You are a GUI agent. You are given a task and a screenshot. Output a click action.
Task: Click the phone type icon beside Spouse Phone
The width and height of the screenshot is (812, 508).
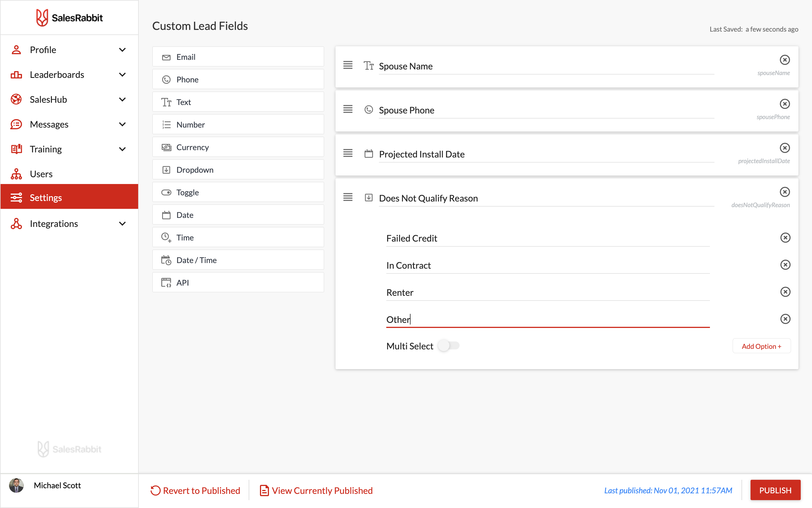click(369, 110)
